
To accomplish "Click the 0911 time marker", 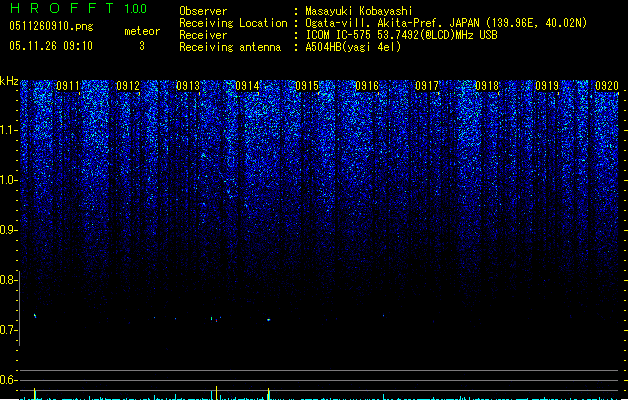I will (x=68, y=86).
